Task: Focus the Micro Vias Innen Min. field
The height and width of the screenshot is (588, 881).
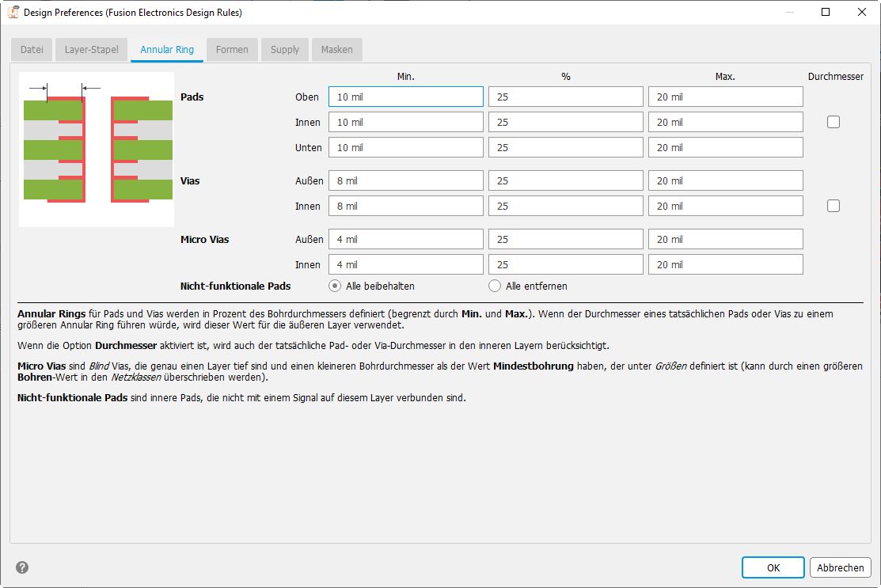Action: click(405, 264)
